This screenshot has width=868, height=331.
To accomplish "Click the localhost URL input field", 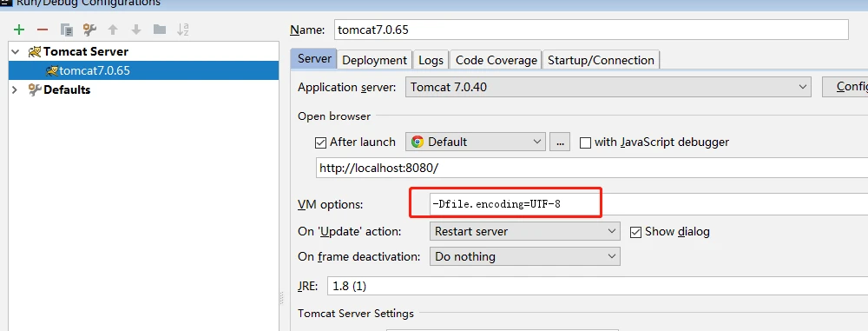I will click(x=592, y=168).
